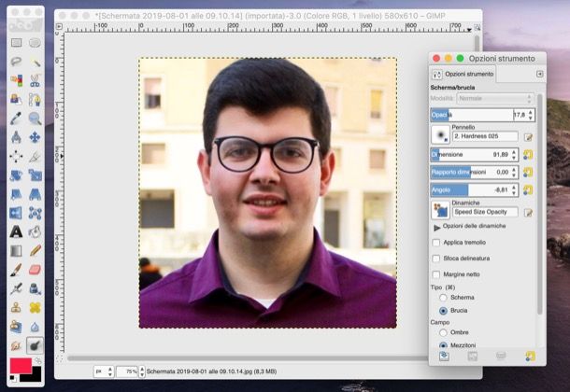This screenshot has height=392, width=570.
Task: Select the Select by Color tool
Action: click(16, 80)
